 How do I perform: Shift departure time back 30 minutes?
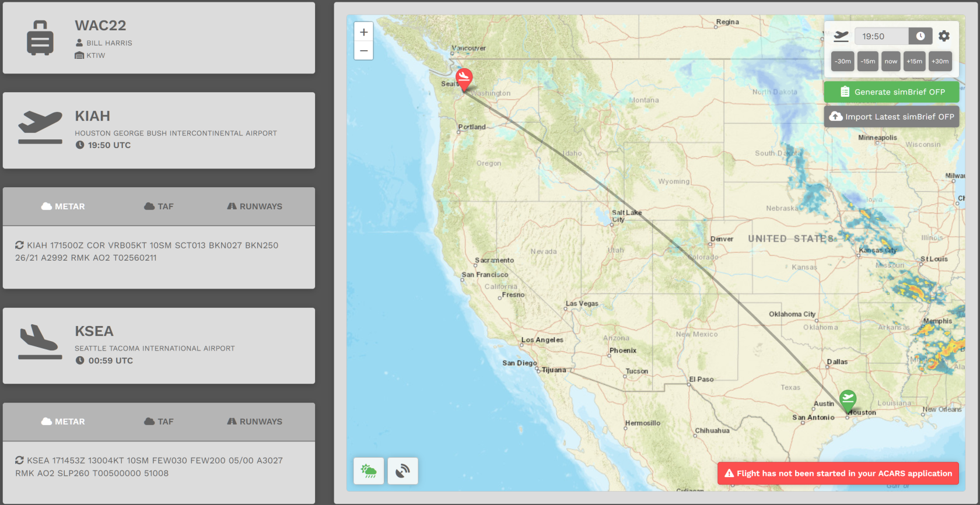click(x=842, y=61)
